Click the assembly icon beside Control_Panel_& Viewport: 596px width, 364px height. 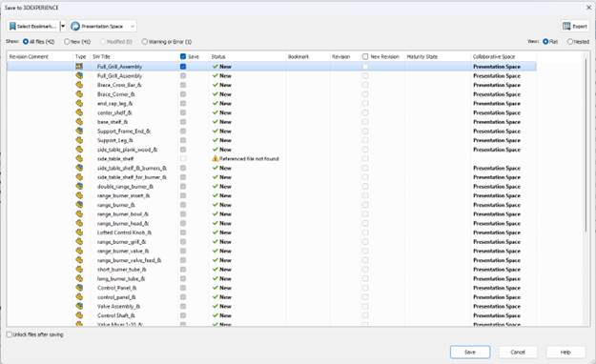tap(79, 288)
